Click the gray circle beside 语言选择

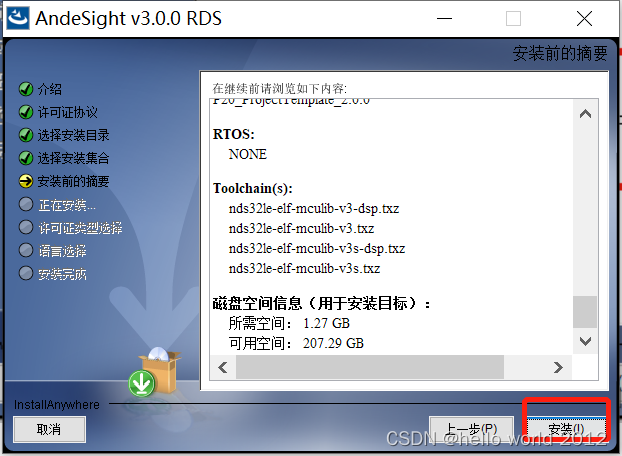tap(26, 251)
